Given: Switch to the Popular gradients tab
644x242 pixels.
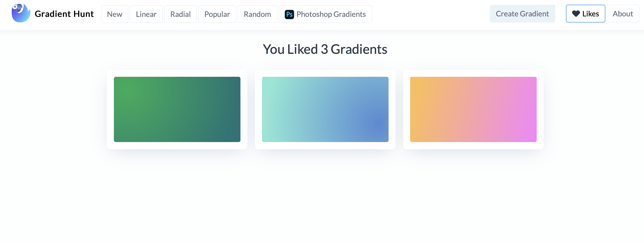Looking at the screenshot, I should coord(217,14).
